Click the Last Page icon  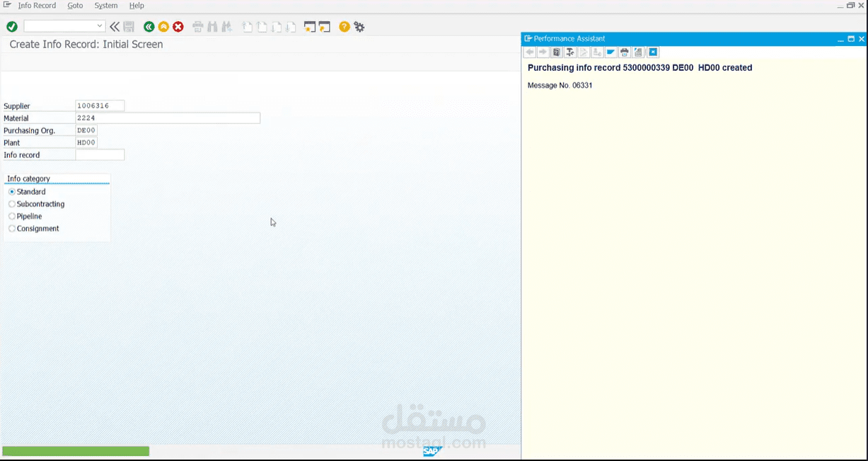(291, 27)
